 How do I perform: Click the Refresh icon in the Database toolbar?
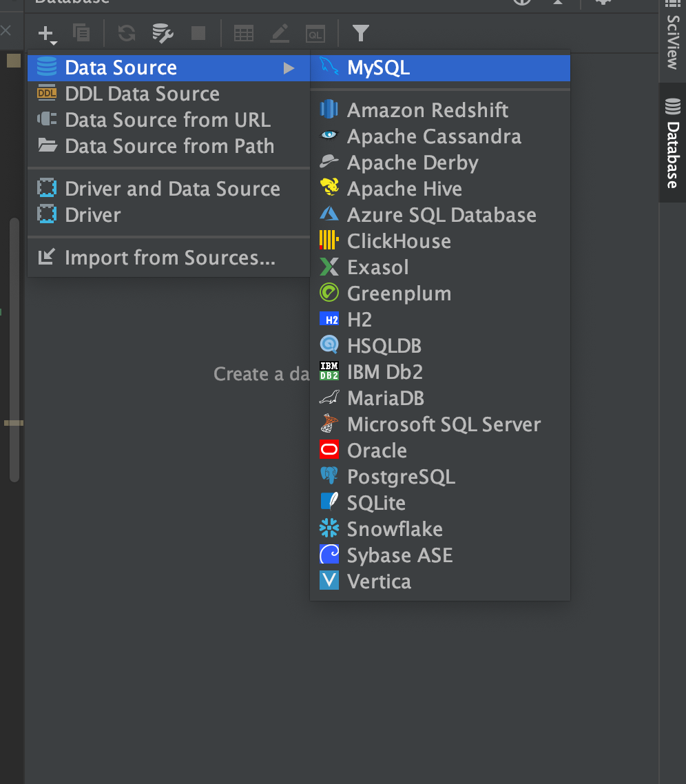127,32
